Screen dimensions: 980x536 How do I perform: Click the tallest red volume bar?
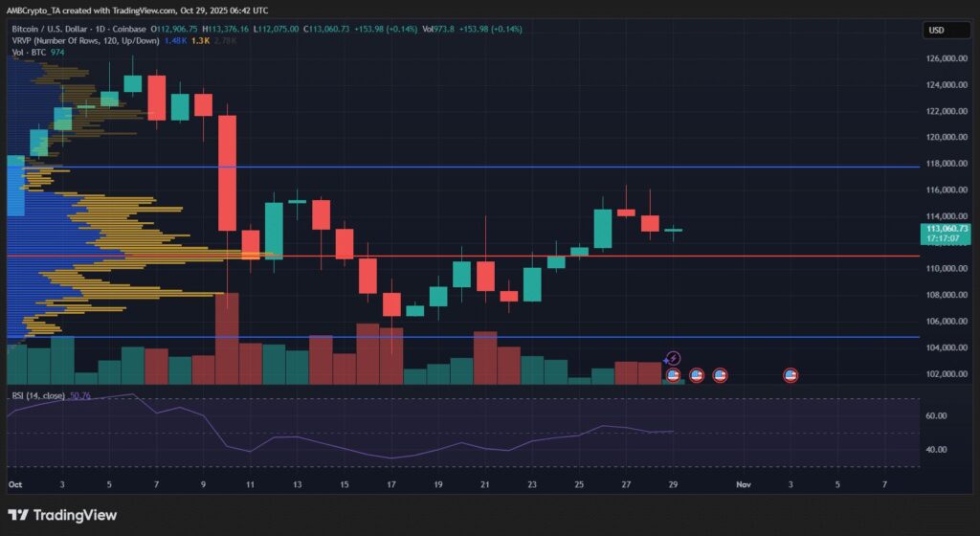(x=227, y=339)
